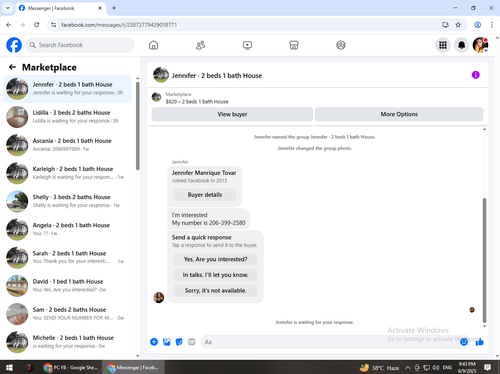This screenshot has width=500, height=374.
Task: View site information icon in address bar
Action: (x=53, y=25)
